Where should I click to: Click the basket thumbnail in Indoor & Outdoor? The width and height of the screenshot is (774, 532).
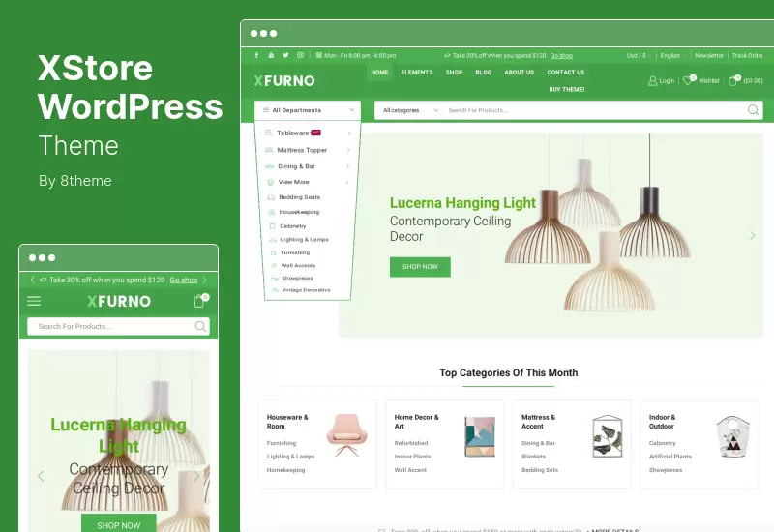point(733,437)
